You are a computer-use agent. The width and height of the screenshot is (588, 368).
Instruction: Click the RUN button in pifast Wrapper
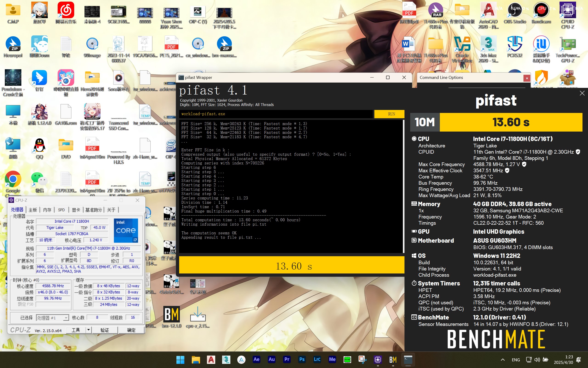pos(389,114)
